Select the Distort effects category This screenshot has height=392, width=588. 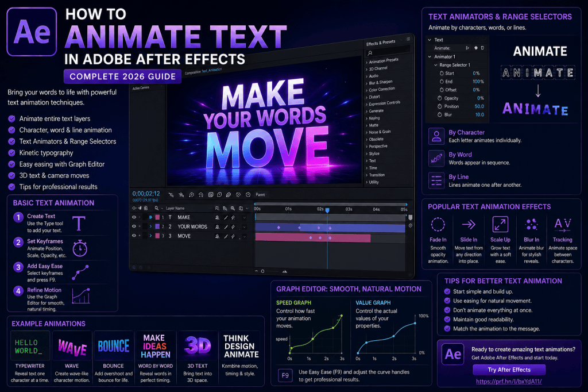coord(374,97)
